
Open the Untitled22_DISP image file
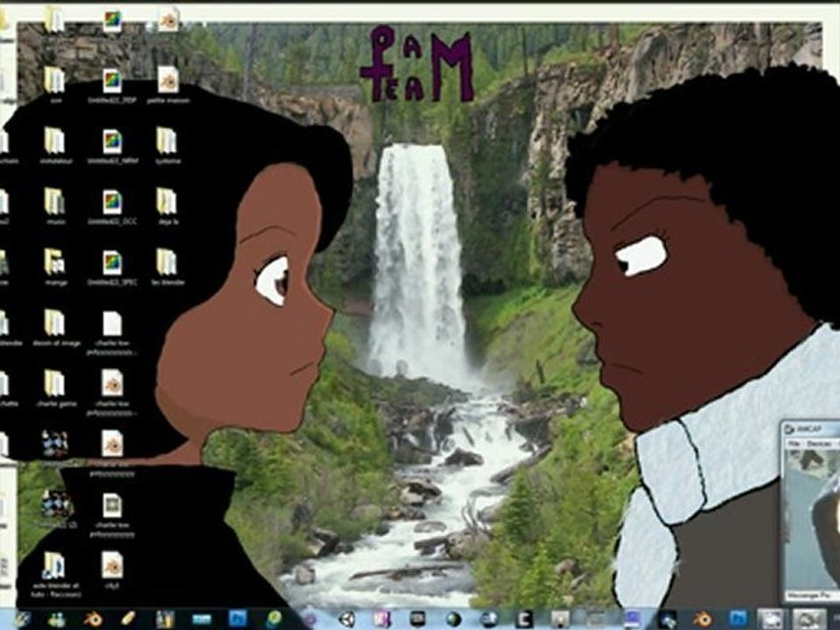[113, 86]
